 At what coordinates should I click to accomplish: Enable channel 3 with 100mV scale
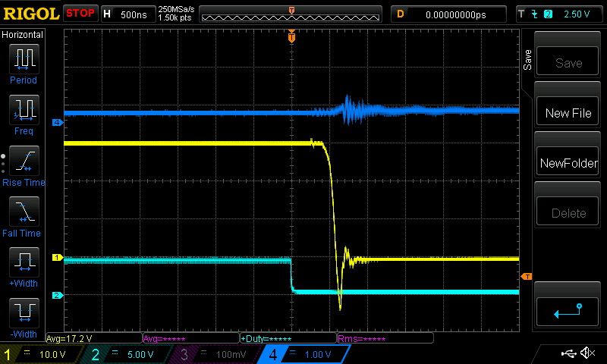click(215, 354)
